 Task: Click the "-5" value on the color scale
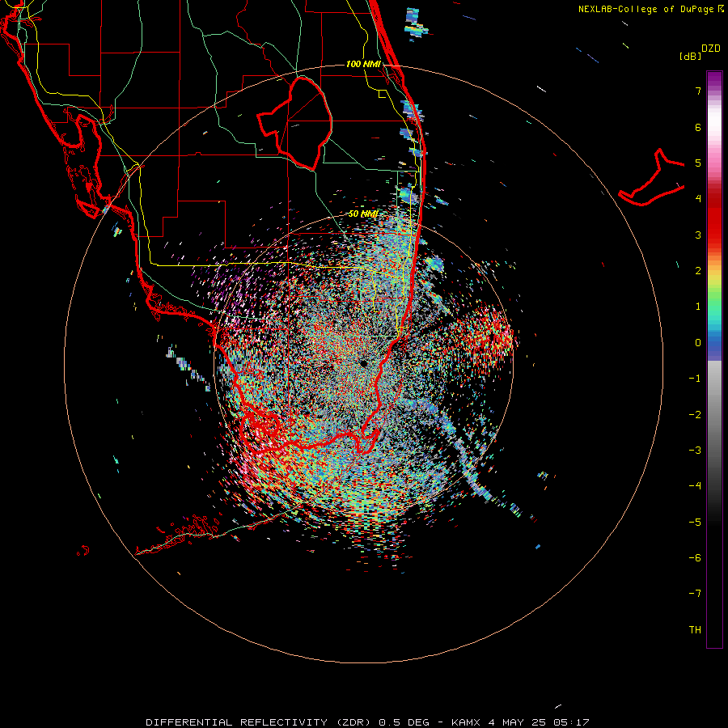695,523
